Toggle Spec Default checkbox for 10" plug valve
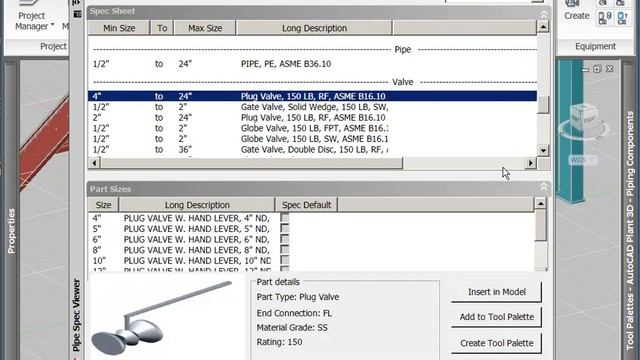 click(284, 260)
